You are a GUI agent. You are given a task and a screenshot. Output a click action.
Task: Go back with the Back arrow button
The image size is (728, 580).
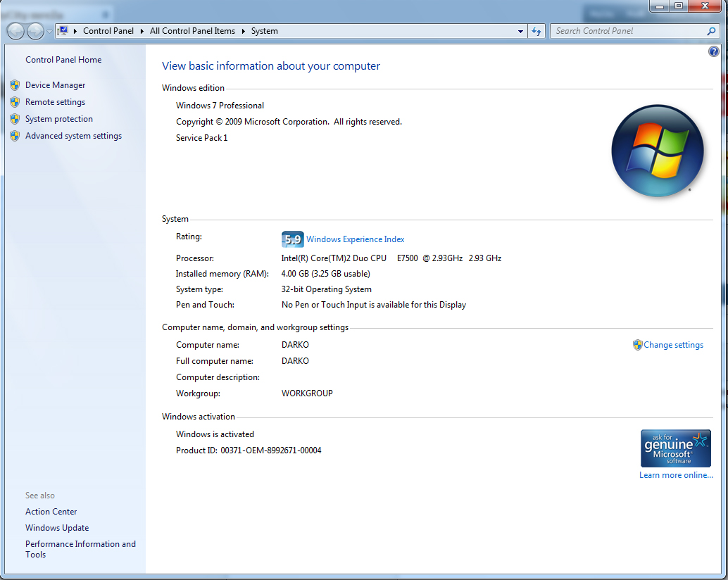coord(15,31)
